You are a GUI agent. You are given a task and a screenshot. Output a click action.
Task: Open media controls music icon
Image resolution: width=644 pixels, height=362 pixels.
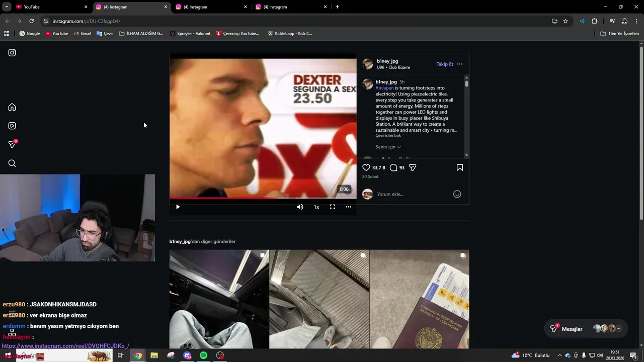[612, 21]
